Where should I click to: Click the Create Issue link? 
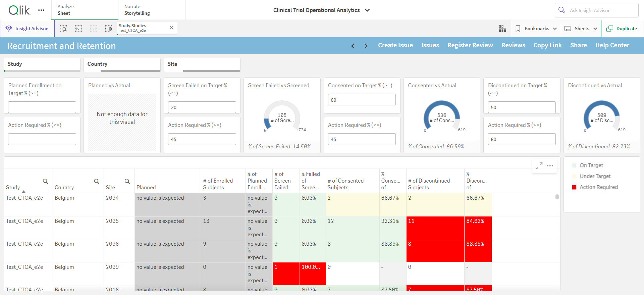tap(395, 45)
